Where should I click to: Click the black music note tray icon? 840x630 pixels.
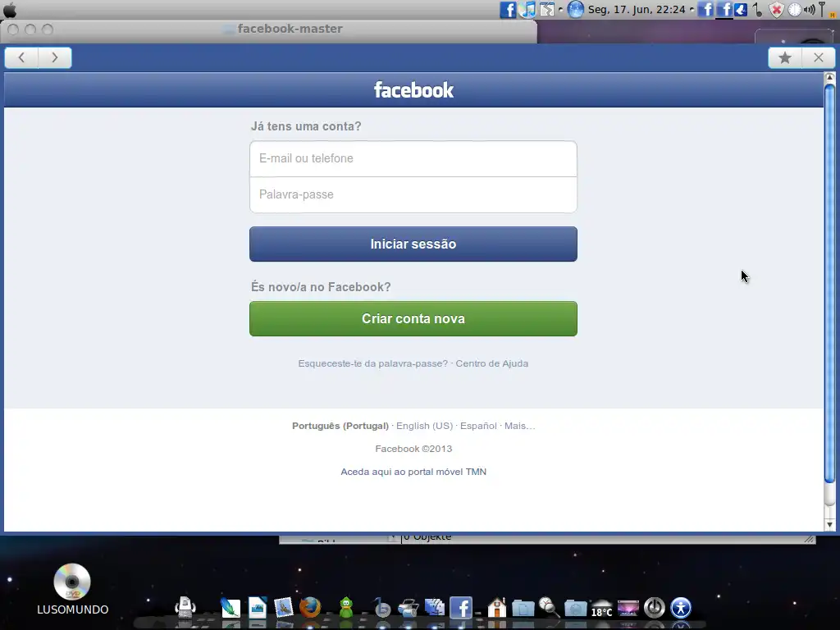(x=757, y=10)
